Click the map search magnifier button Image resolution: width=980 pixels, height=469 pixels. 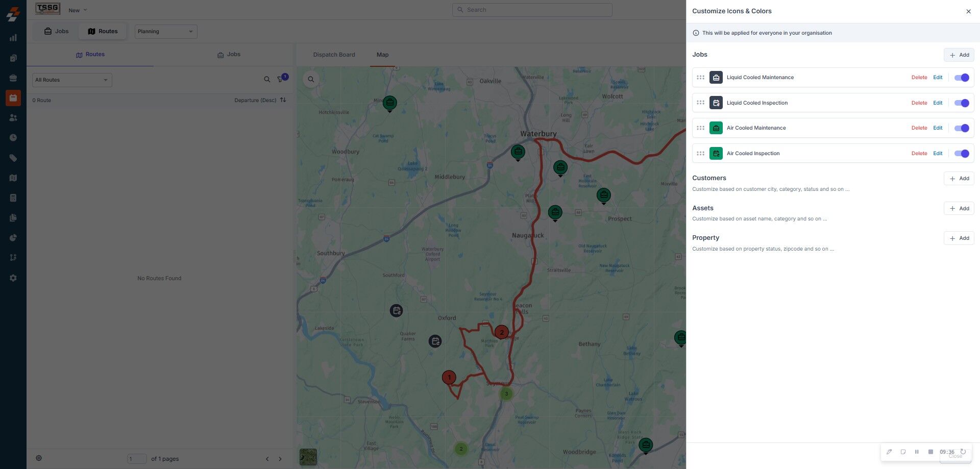pyautogui.click(x=311, y=79)
